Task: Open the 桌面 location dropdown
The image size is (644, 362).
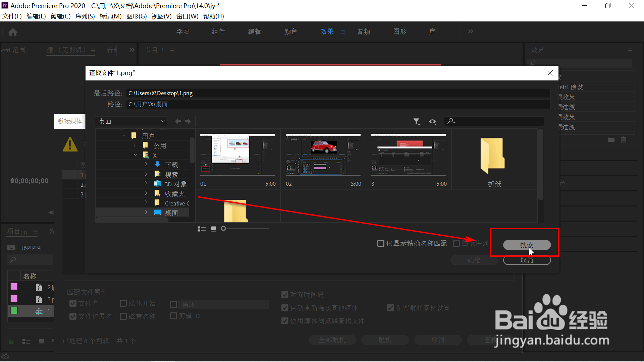Action: point(131,121)
